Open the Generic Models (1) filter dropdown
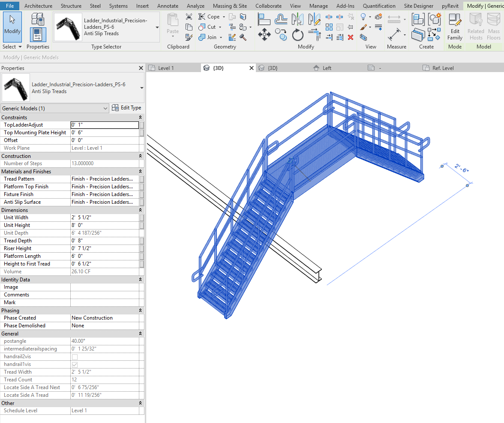The width and height of the screenshot is (504, 423). (x=55, y=109)
